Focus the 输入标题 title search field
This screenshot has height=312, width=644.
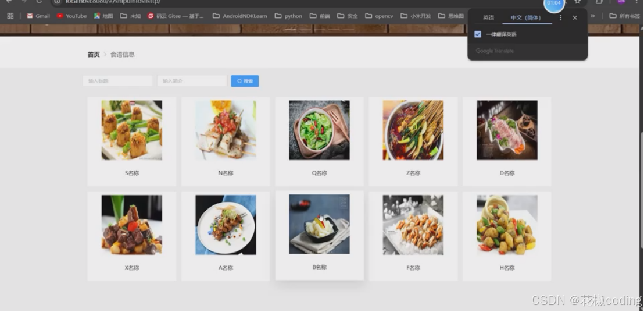pos(118,81)
